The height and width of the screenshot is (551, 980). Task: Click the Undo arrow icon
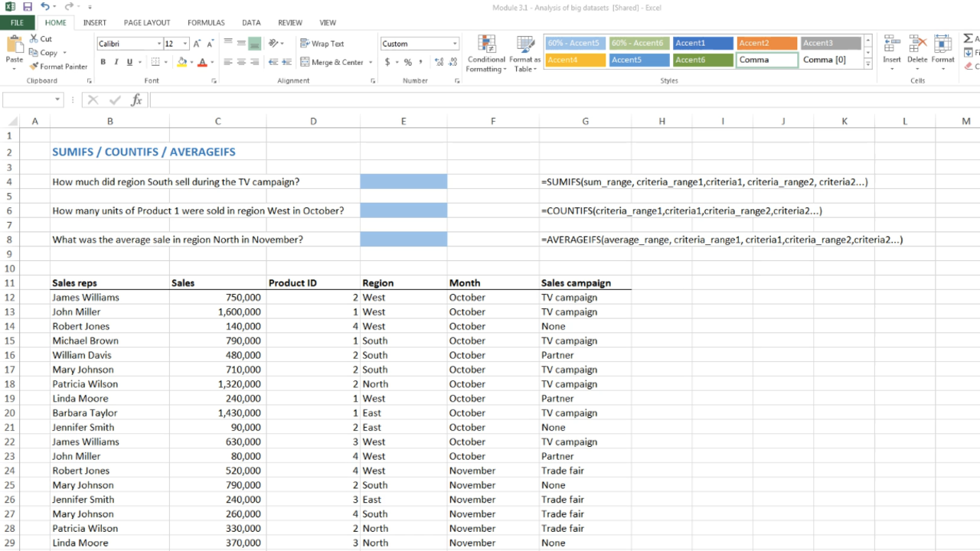44,7
